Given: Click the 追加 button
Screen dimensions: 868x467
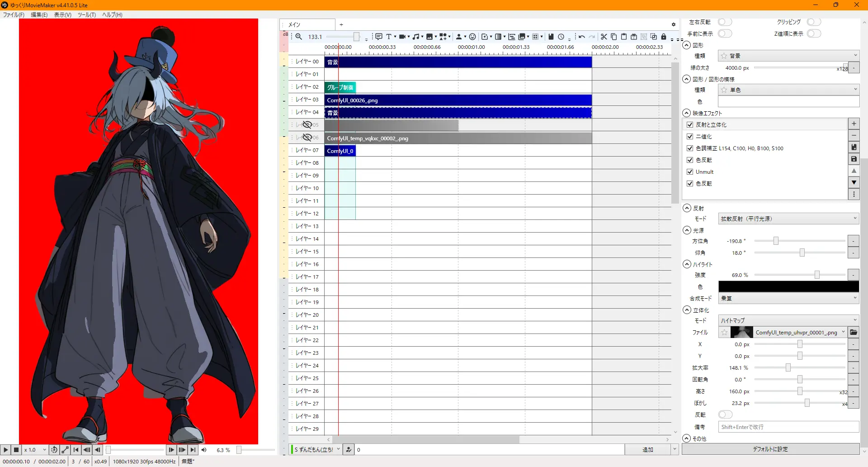Looking at the screenshot, I should pos(647,450).
